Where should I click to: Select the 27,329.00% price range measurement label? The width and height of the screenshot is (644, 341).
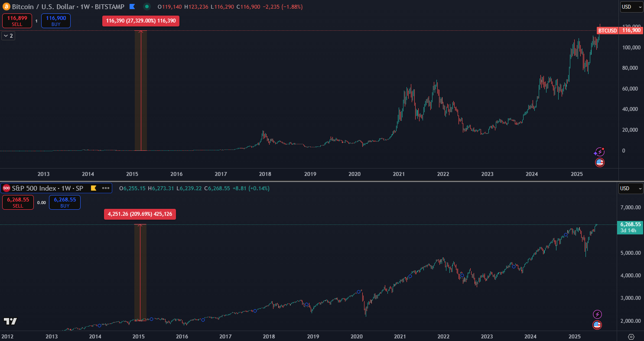click(140, 21)
